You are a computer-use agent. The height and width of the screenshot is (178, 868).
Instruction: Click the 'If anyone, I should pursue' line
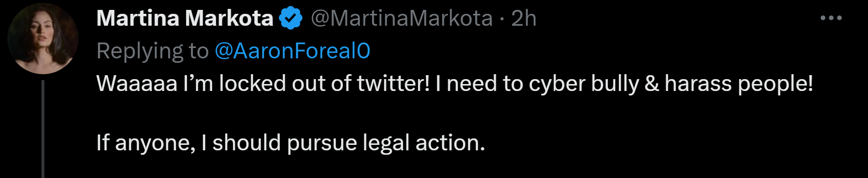[291, 143]
